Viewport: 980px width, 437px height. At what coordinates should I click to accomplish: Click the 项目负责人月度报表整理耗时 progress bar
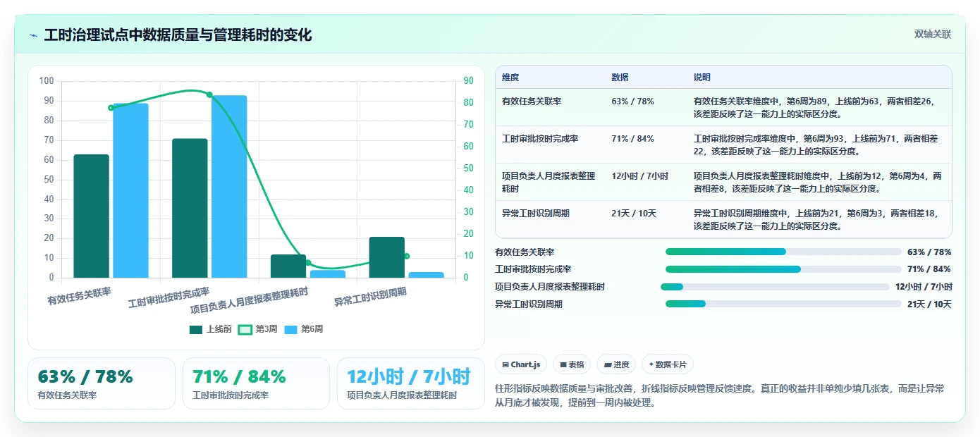[775, 287]
